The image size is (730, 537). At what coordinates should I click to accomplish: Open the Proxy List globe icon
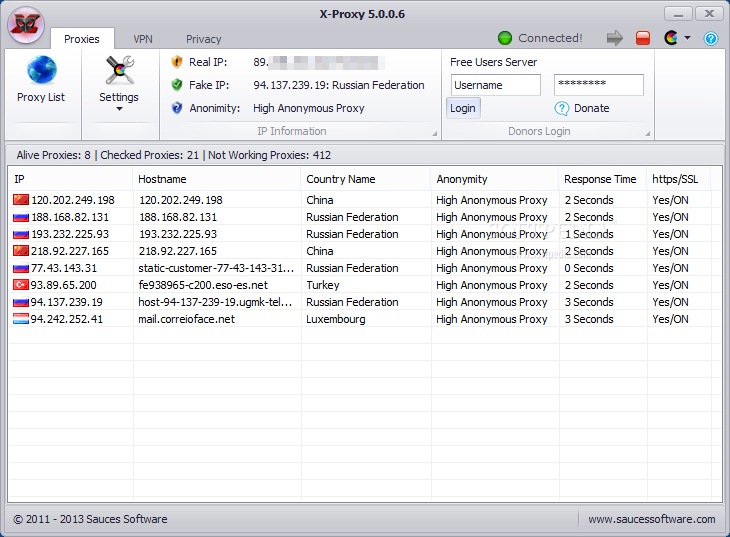coord(42,70)
